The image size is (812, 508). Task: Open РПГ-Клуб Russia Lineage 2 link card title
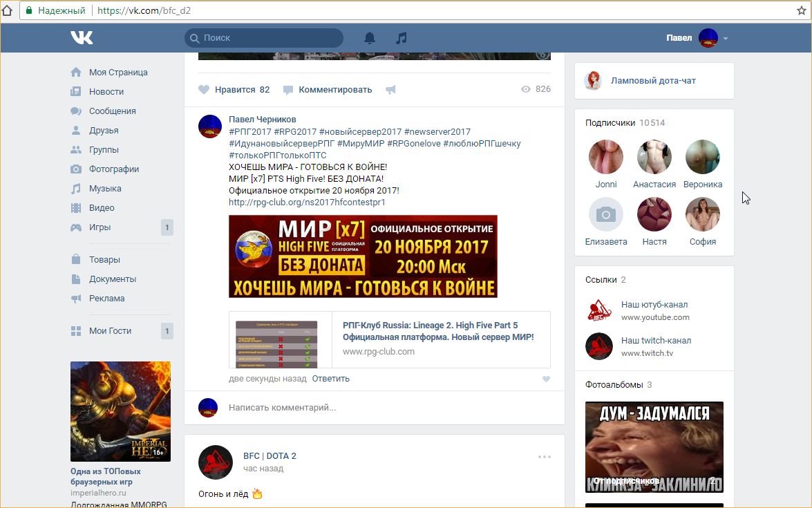[438, 331]
